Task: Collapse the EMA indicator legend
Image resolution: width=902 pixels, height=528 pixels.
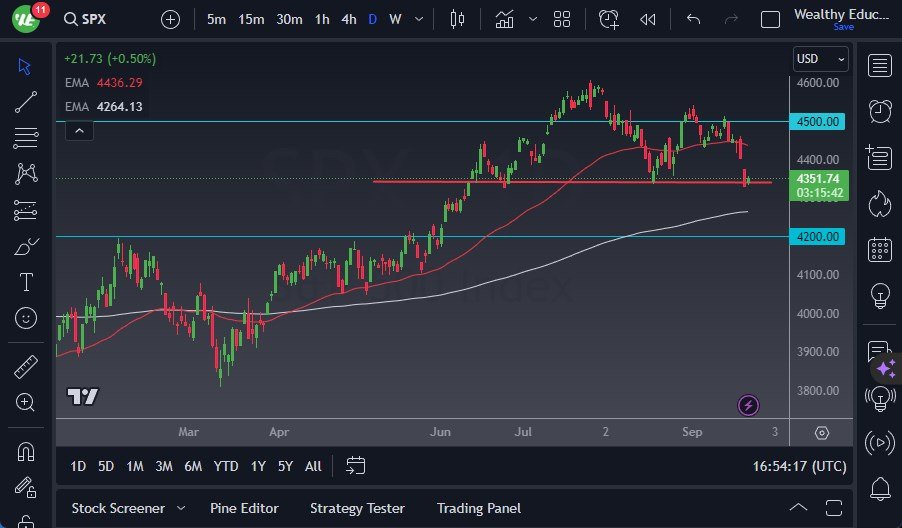Action: click(x=79, y=130)
